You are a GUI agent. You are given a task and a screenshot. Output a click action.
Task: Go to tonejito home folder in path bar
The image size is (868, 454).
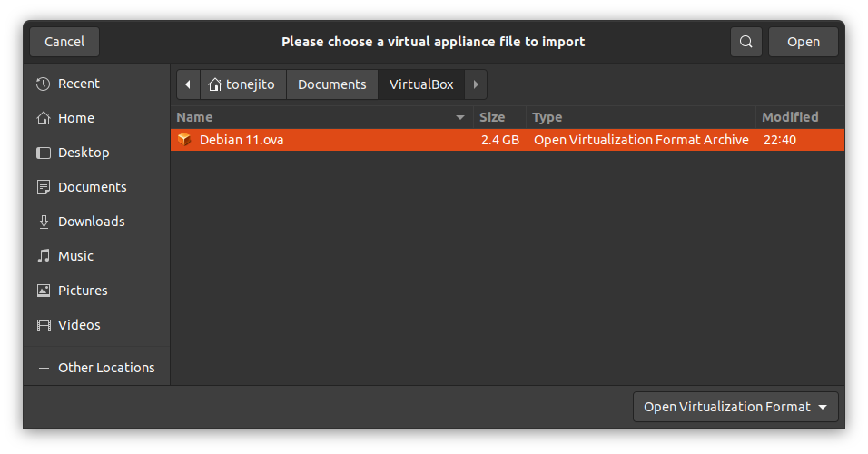[x=242, y=84]
